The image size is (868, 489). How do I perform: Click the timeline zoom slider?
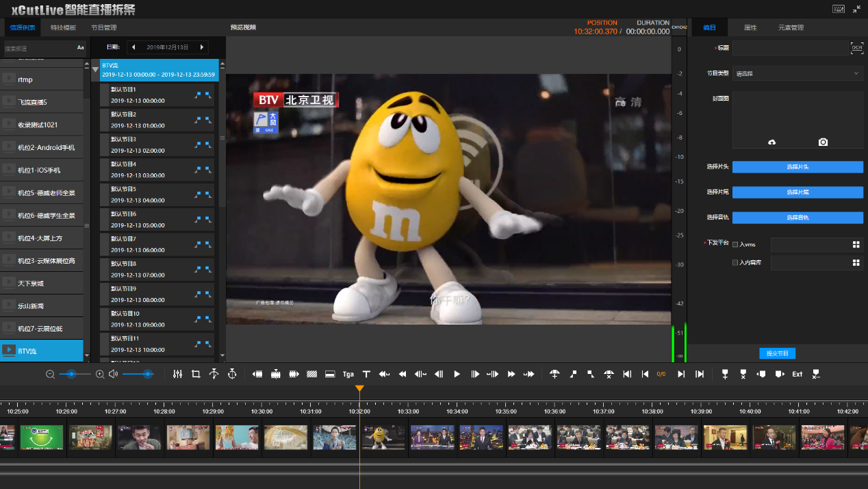click(x=75, y=374)
